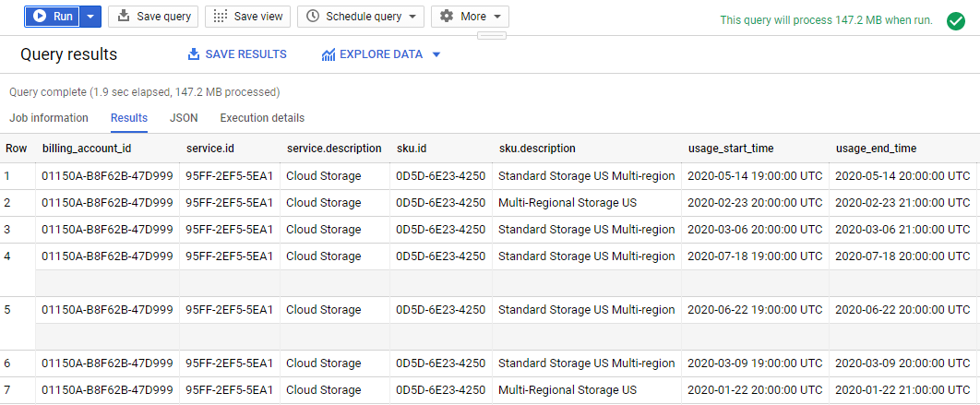Open the Schedule query dropdown

[x=361, y=17]
